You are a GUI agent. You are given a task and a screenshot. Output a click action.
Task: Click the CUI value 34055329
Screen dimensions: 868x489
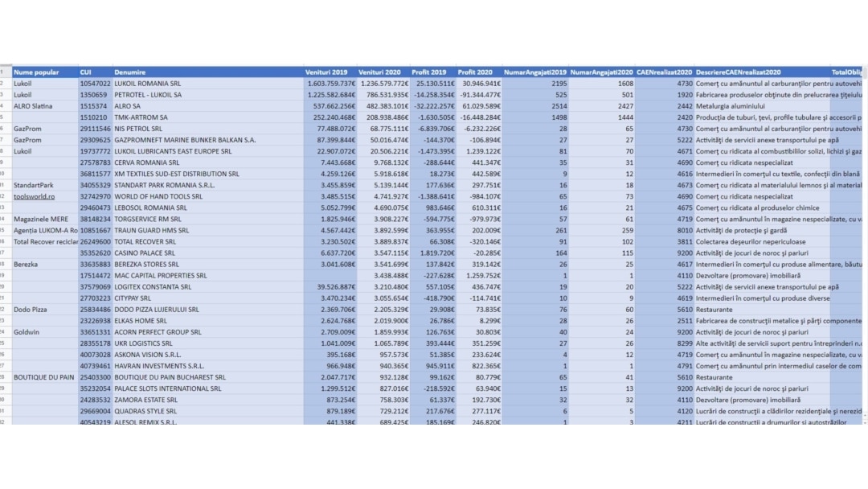coord(95,185)
